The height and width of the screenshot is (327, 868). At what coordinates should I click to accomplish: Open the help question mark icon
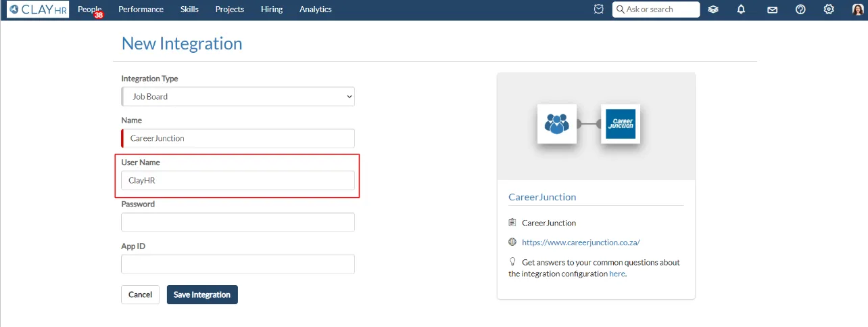800,9
